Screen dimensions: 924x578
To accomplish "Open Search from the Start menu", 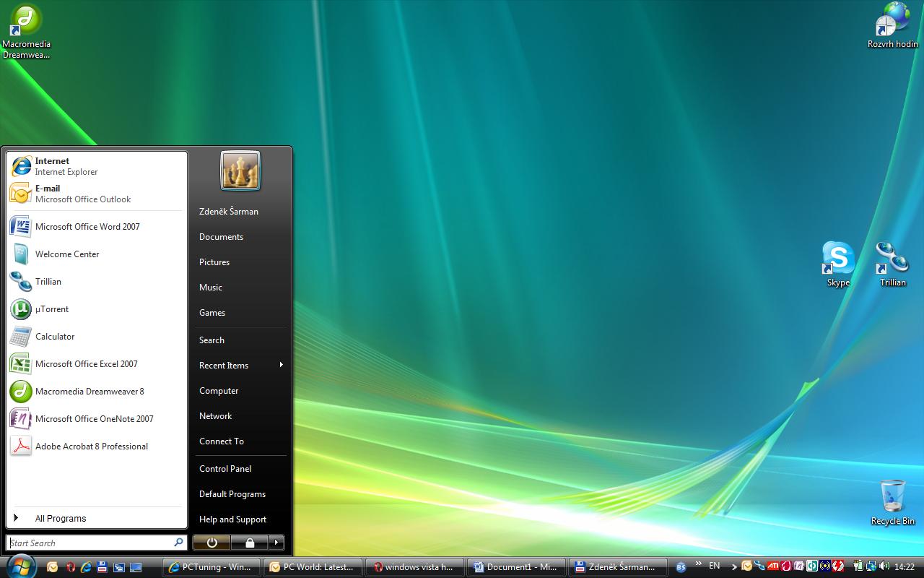I will [x=240, y=340].
